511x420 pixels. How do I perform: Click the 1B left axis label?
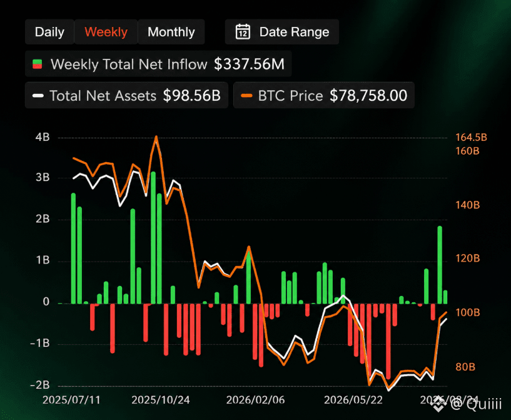pyautogui.click(x=43, y=260)
